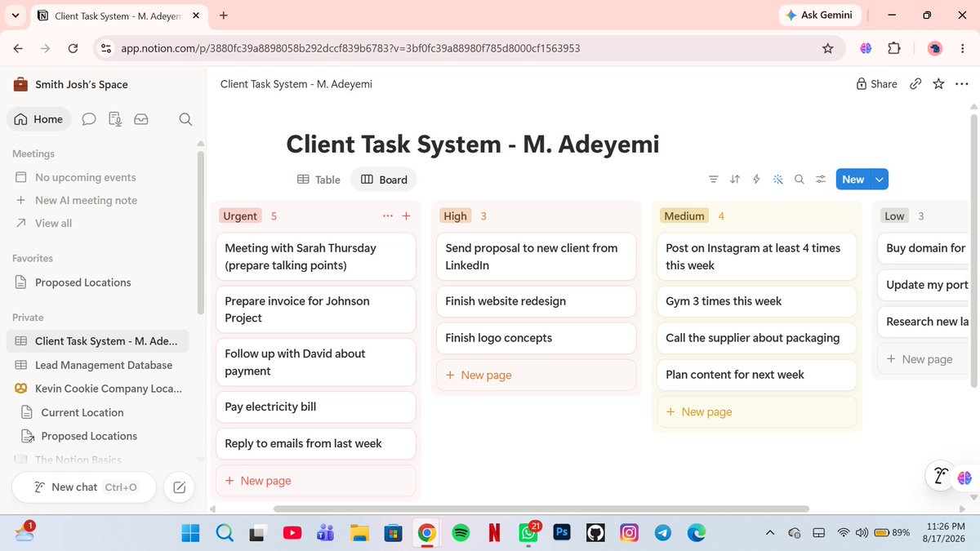The width and height of the screenshot is (980, 551).
Task: Add New page in Urgent column
Action: [315, 481]
